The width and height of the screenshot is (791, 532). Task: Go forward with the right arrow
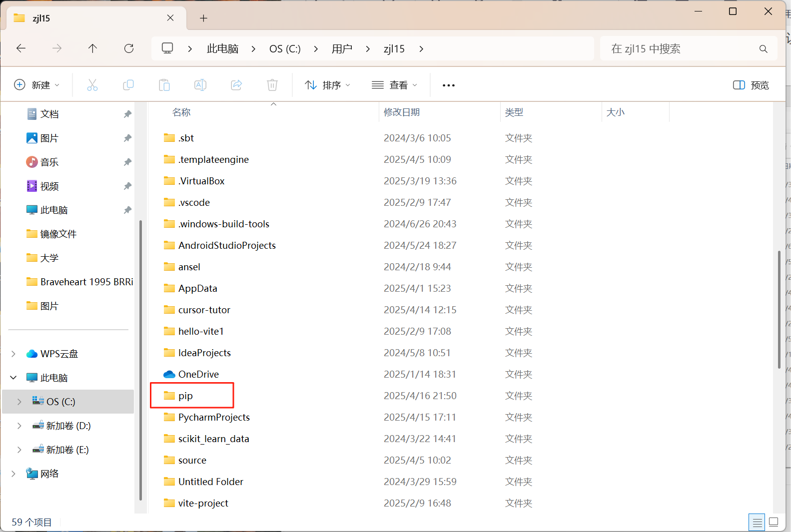[x=57, y=48]
